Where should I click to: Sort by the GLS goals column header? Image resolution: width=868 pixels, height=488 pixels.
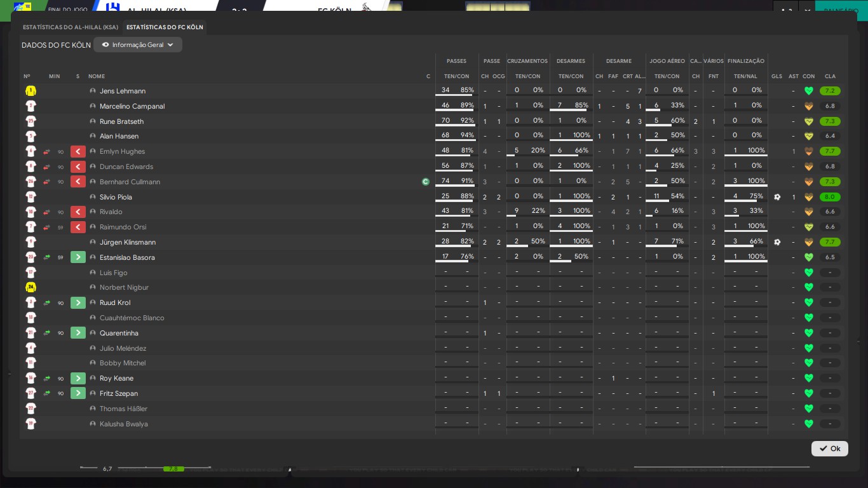(776, 76)
